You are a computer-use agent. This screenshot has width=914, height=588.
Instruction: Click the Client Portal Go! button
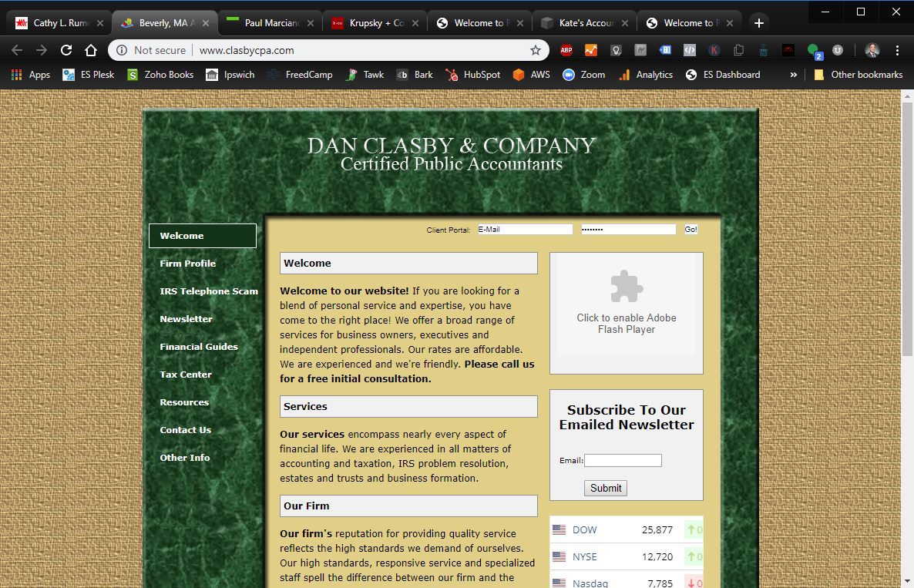click(x=691, y=230)
